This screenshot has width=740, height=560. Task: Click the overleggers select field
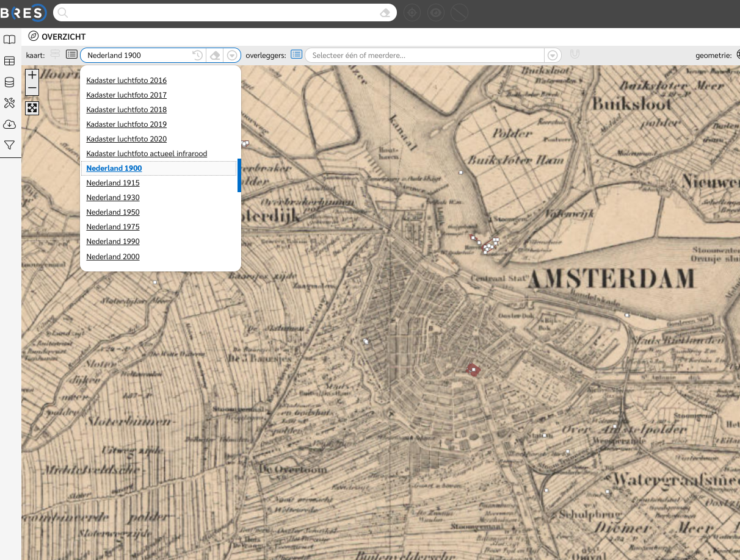[424, 56]
